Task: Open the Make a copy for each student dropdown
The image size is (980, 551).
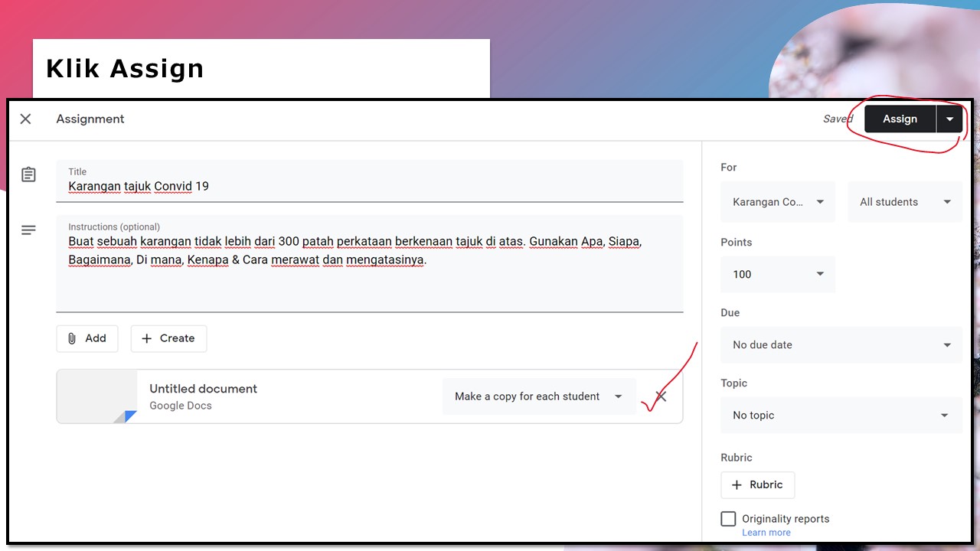Action: (539, 396)
